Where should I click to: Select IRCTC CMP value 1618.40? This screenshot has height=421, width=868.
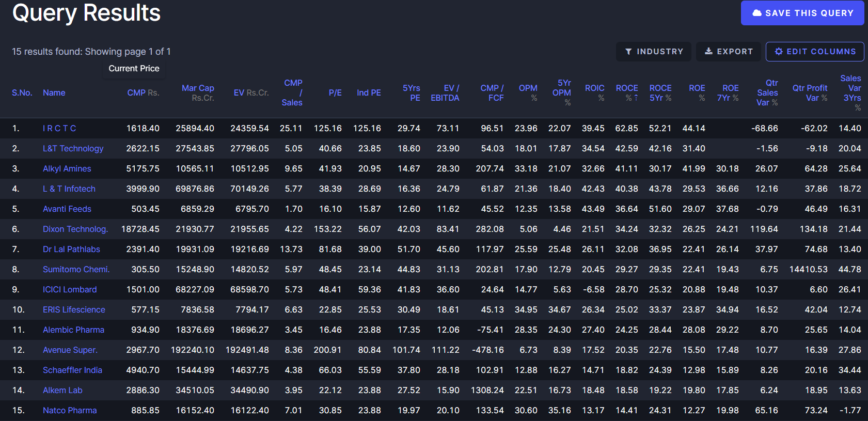tap(143, 128)
